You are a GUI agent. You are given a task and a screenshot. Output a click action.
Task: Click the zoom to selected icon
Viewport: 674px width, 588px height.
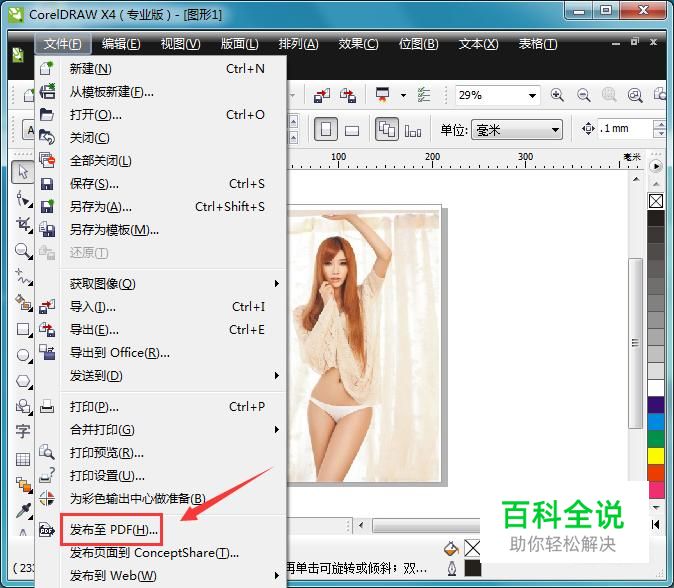point(609,95)
